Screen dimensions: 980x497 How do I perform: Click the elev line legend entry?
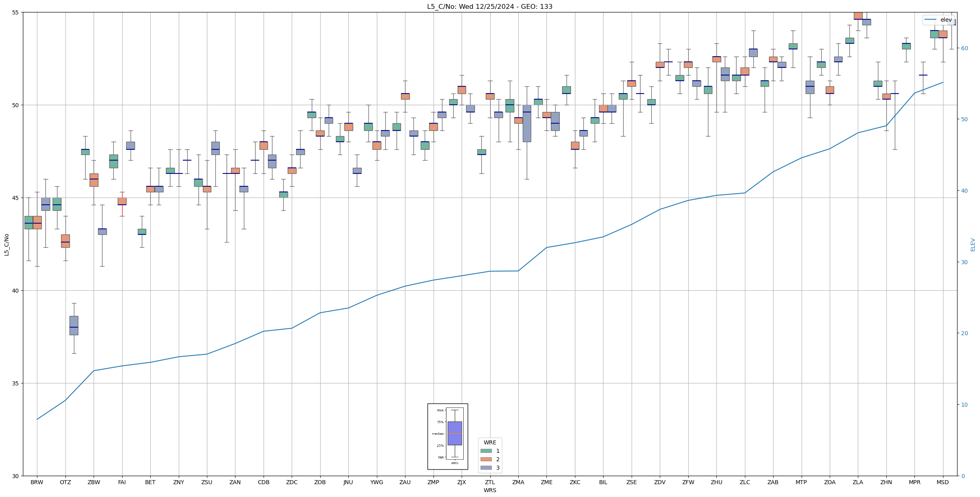point(938,20)
